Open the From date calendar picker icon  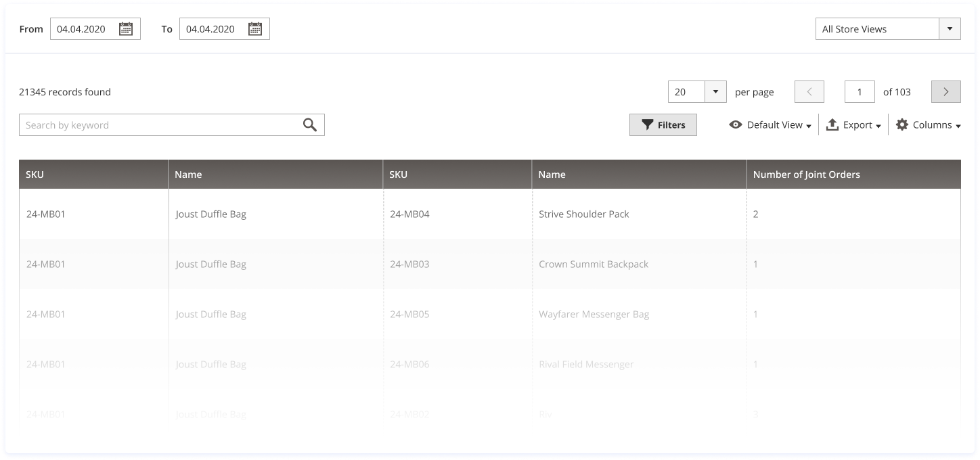[x=126, y=29]
